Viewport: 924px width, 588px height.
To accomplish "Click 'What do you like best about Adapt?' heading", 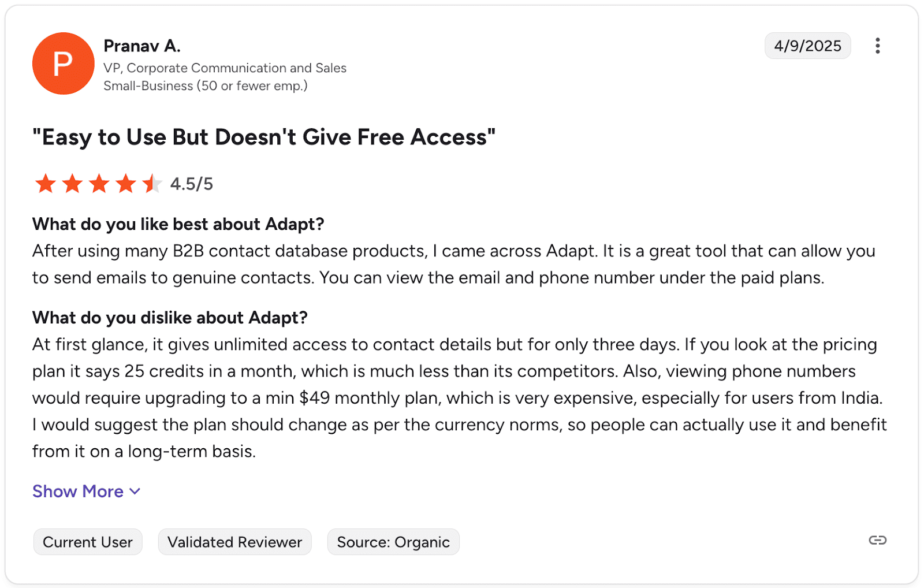I will (178, 224).
